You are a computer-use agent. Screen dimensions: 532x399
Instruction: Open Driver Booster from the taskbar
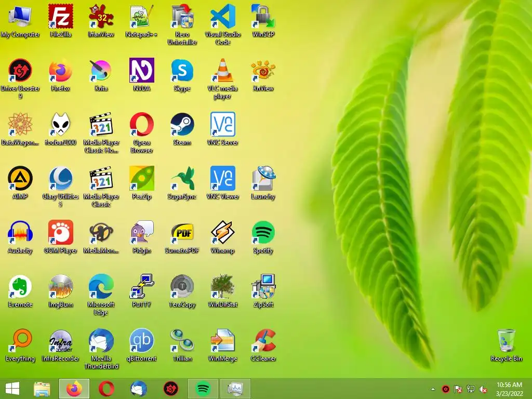click(x=170, y=389)
